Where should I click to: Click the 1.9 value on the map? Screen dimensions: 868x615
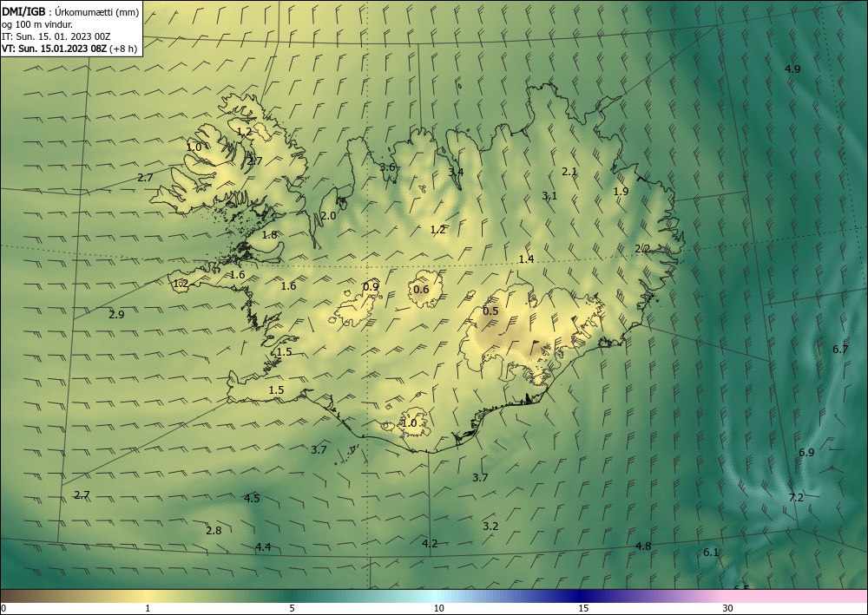click(x=621, y=192)
